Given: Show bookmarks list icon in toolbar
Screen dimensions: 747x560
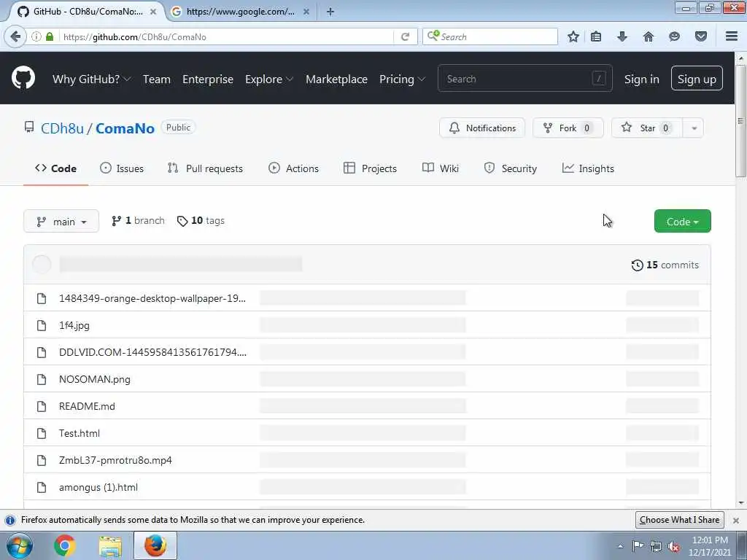Looking at the screenshot, I should (x=596, y=36).
